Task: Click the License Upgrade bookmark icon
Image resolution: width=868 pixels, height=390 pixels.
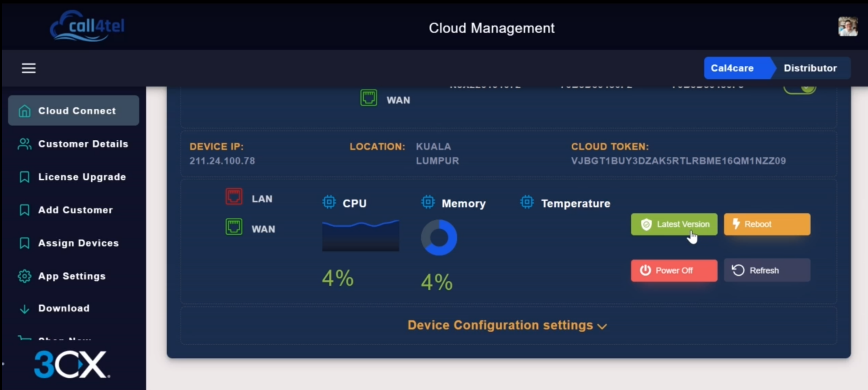Action: coord(24,177)
